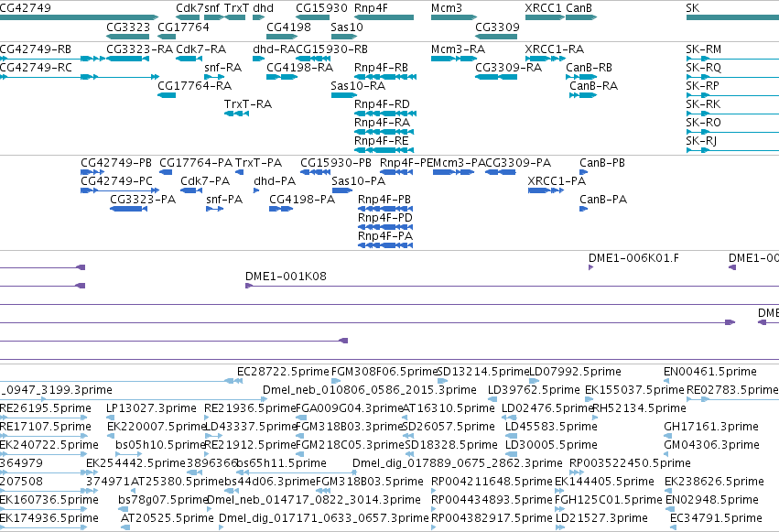Click the Rnp4F-RB transcript label

point(381,68)
